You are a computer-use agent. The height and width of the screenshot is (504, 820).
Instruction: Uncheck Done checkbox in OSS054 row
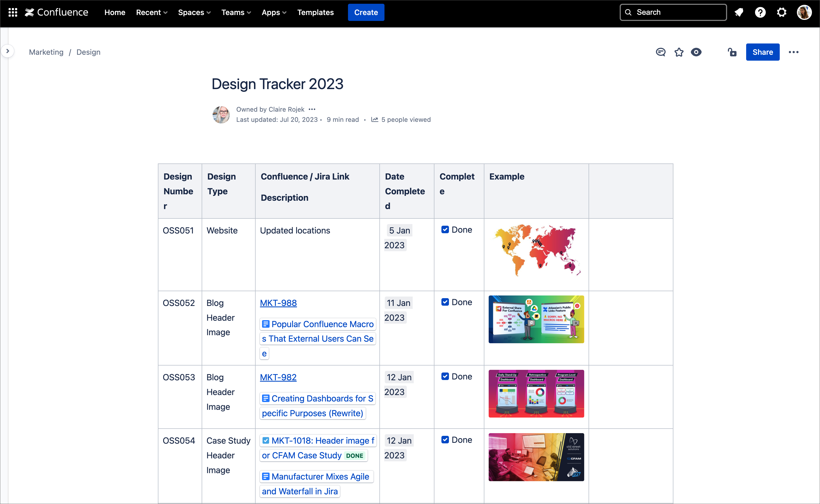click(x=445, y=440)
